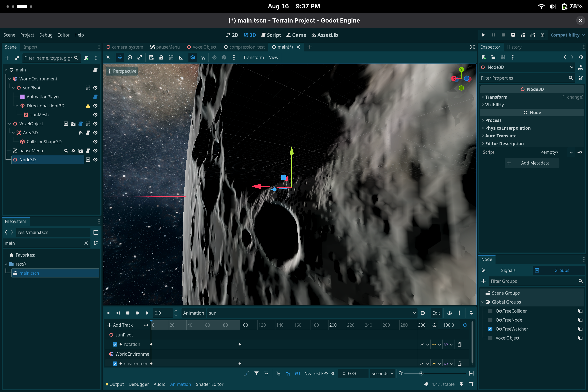Expand the Transform property section
This screenshot has height=392, width=588.
coord(496,97)
